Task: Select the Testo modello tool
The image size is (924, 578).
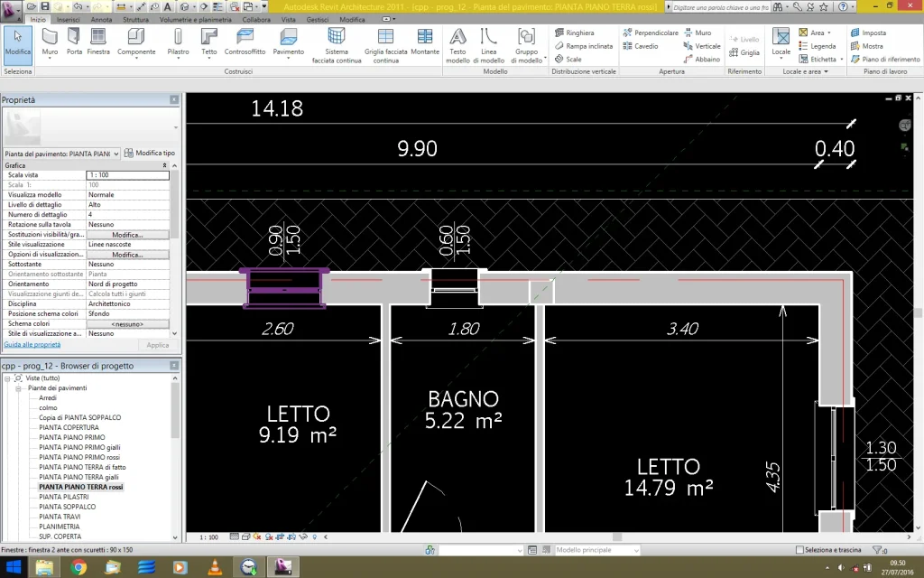Action: (x=457, y=45)
